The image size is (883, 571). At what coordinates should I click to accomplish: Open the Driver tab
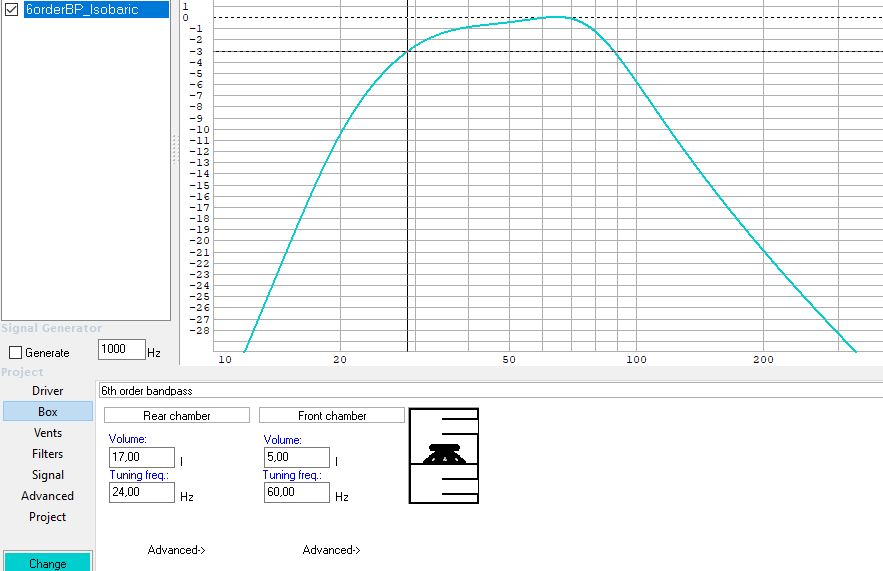point(47,391)
